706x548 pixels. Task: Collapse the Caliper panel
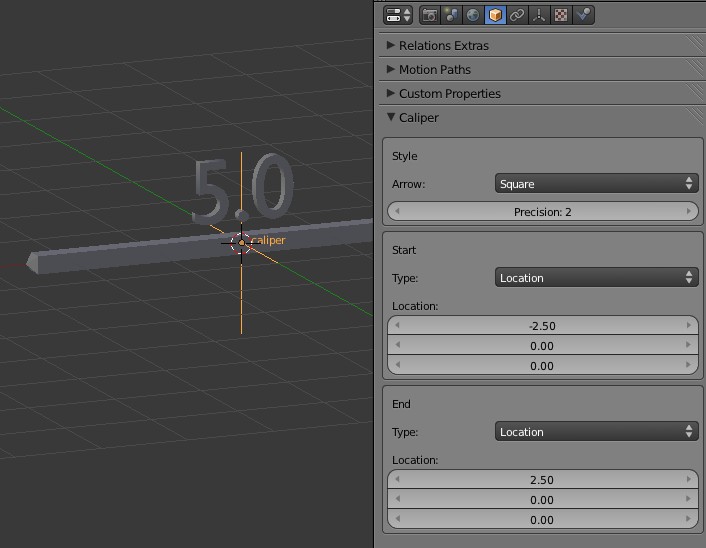(x=418, y=117)
